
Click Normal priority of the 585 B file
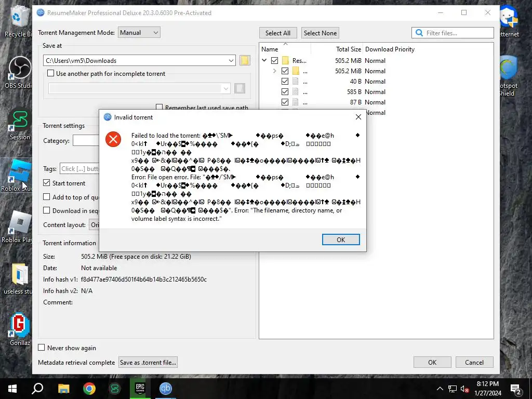[x=375, y=91]
